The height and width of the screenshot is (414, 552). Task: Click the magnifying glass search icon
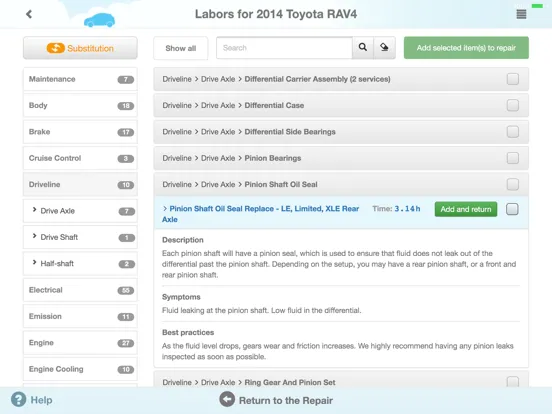coord(363,47)
